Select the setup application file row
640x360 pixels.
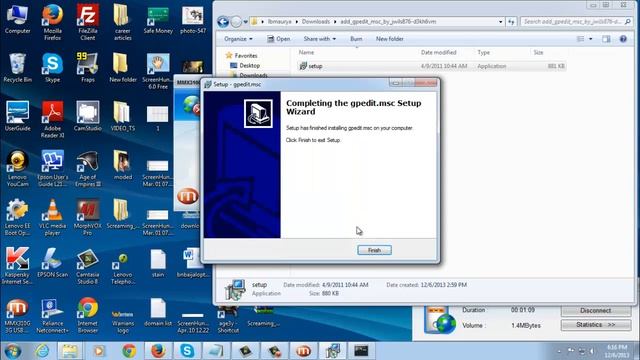pos(431,66)
